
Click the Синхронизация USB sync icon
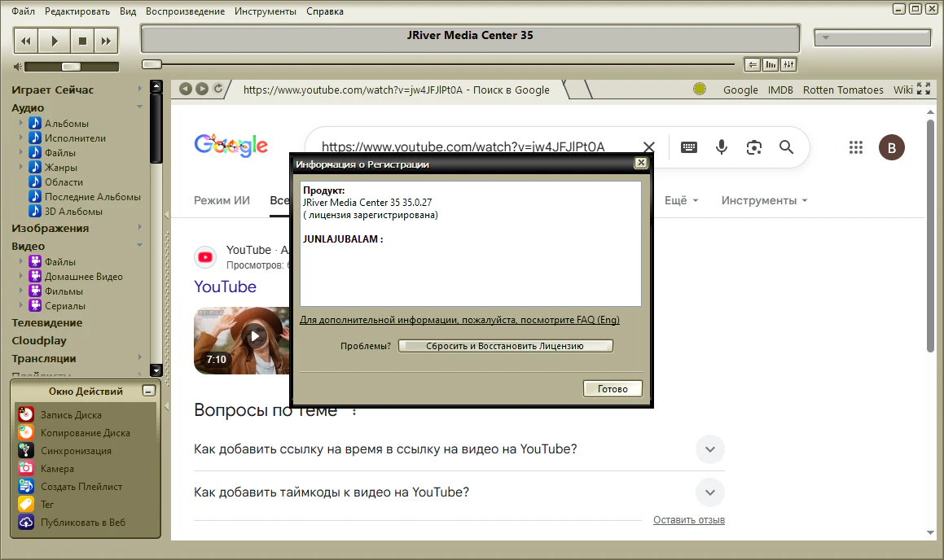(26, 451)
